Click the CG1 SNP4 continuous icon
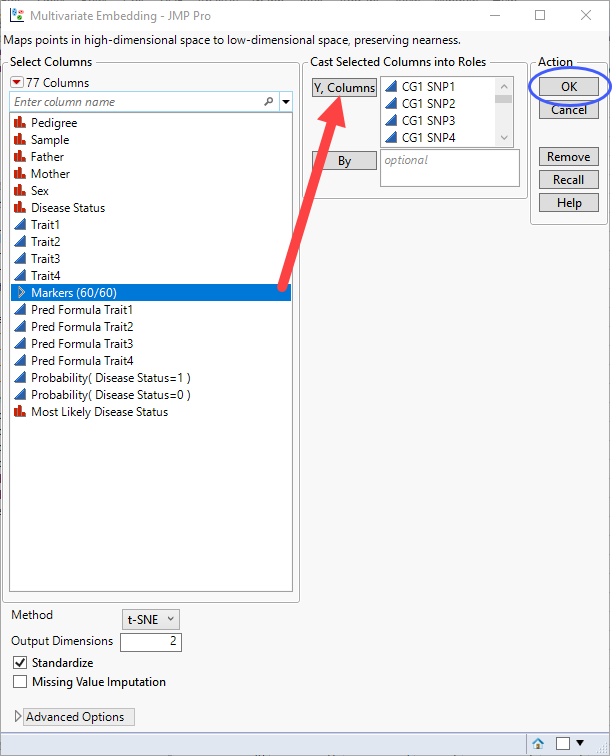The height and width of the screenshot is (756, 612). tap(391, 137)
